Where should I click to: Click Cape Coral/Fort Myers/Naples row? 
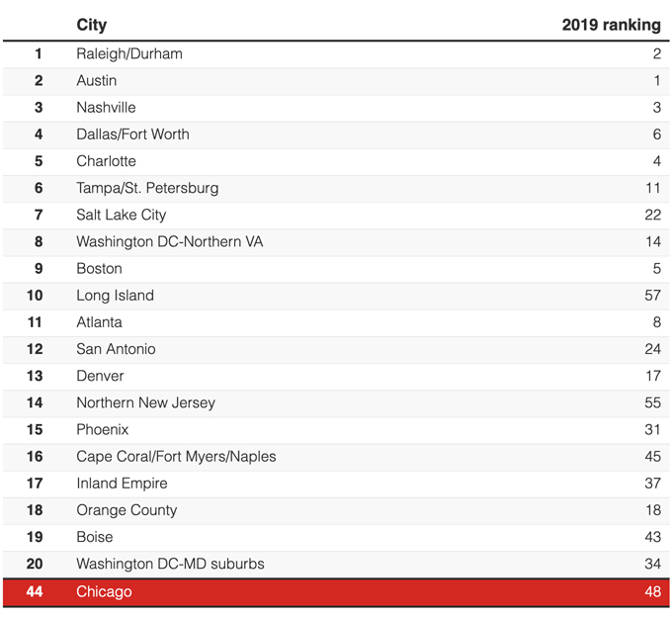176,457
